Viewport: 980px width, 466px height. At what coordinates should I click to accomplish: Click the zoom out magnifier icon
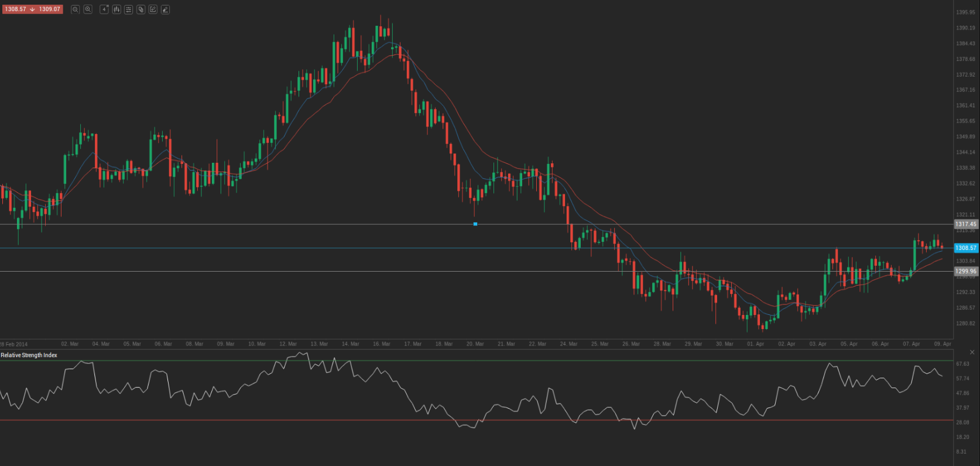tap(75, 9)
